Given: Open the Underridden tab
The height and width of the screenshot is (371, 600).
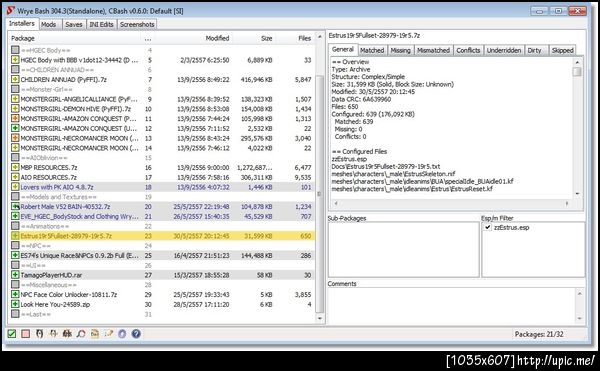Looking at the screenshot, I should [x=504, y=50].
